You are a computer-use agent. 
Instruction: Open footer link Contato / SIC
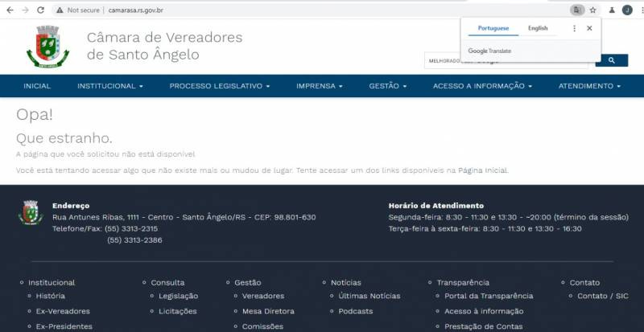tap(602, 296)
